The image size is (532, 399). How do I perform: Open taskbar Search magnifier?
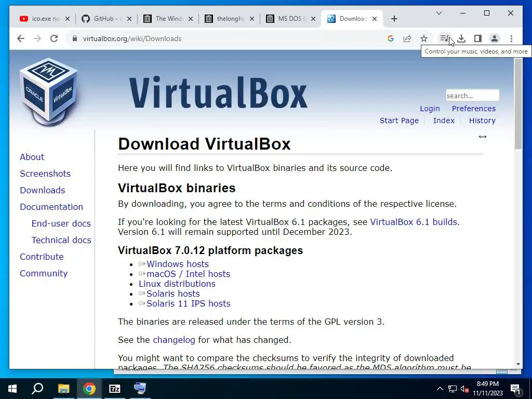tap(37, 389)
